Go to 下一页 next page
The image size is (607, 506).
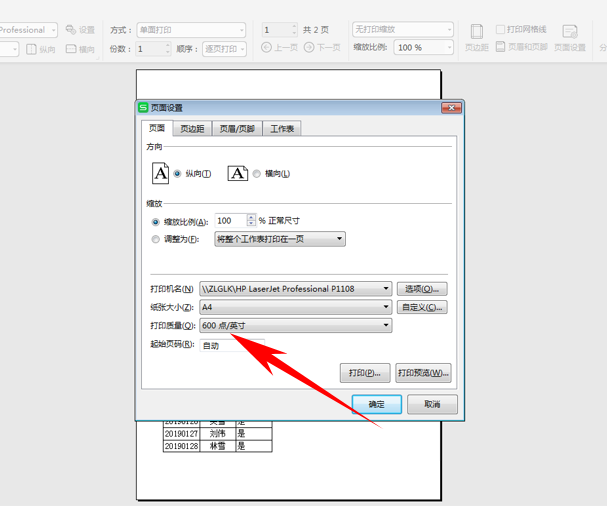click(x=322, y=48)
